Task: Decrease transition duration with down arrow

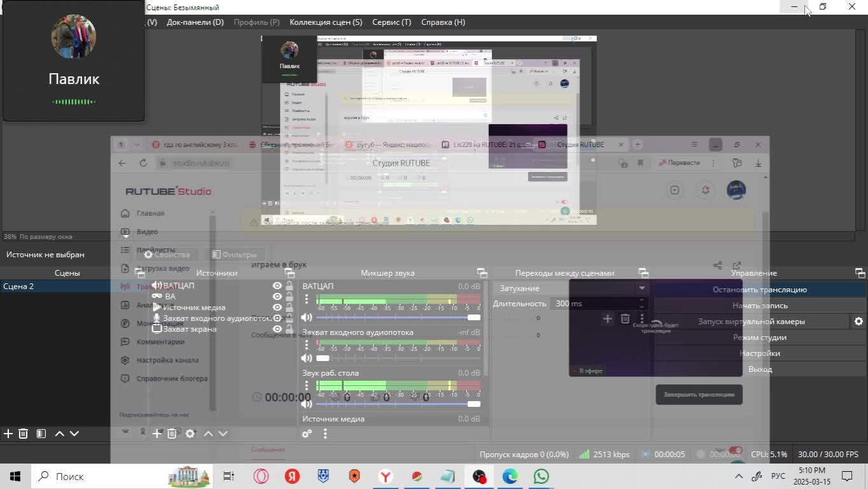Action: (x=641, y=307)
